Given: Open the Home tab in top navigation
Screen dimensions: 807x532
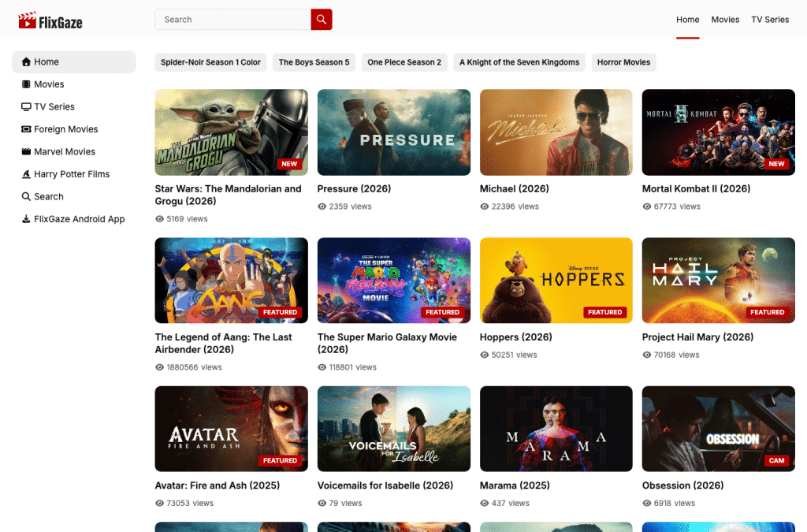Looking at the screenshot, I should (687, 20).
